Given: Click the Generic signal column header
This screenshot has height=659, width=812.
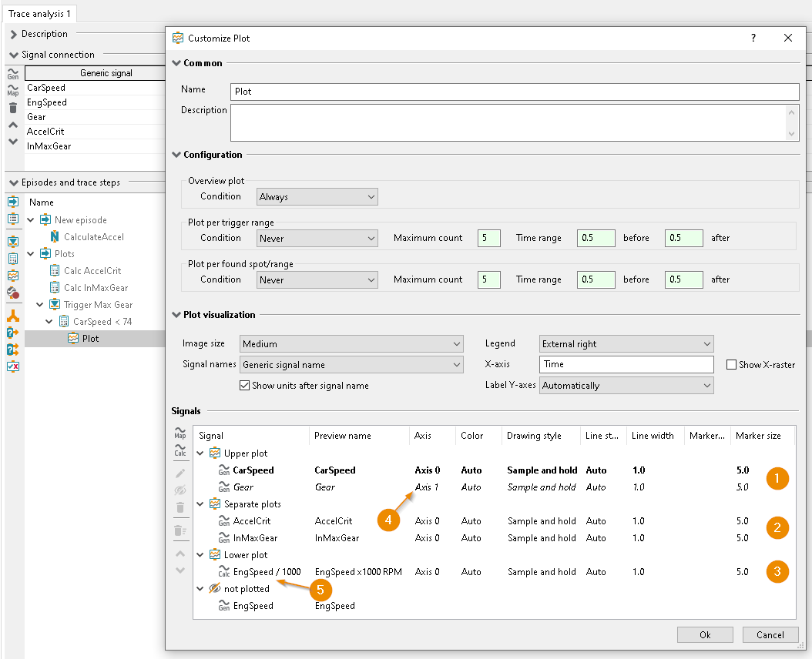Looking at the screenshot, I should coord(106,73).
